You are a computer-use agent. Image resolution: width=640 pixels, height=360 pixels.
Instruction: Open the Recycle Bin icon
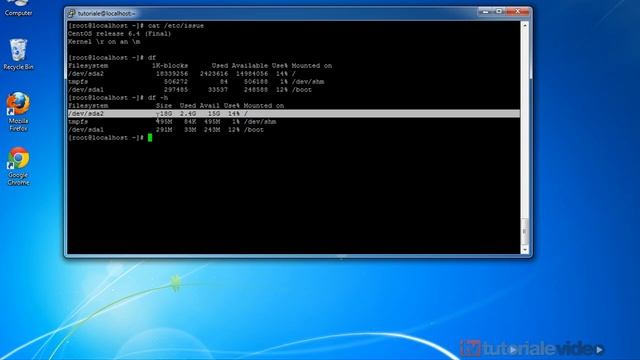[x=18, y=54]
